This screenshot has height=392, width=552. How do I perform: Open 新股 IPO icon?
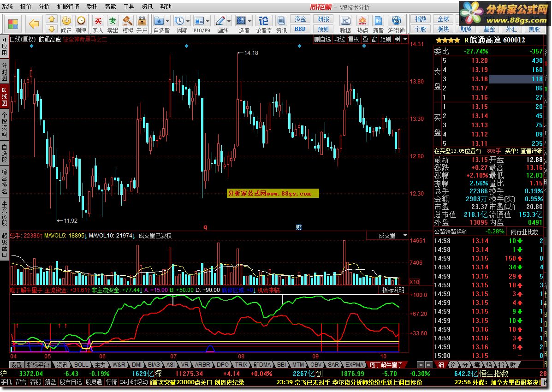click(379, 24)
